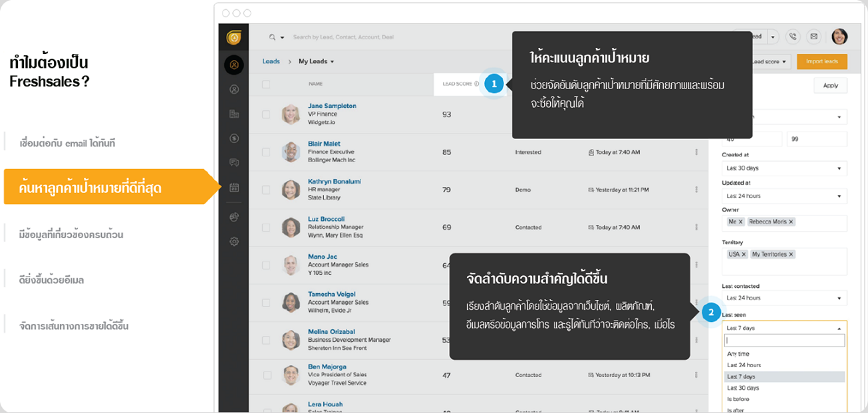Open the Conversations chat icon
This screenshot has width=868, height=413.
coord(233,162)
